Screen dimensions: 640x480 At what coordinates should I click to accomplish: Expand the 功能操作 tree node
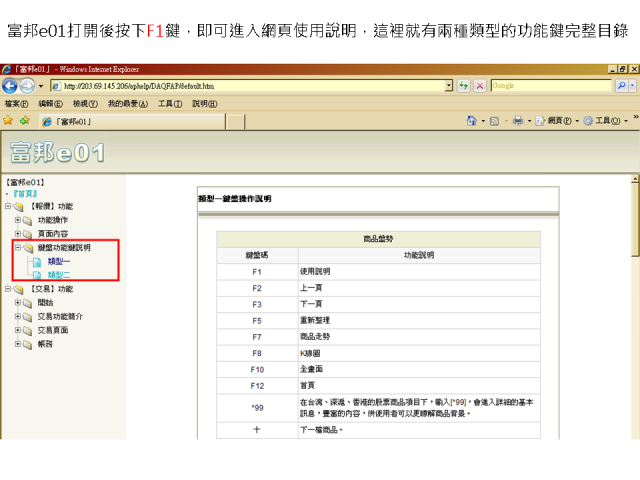pos(18,220)
